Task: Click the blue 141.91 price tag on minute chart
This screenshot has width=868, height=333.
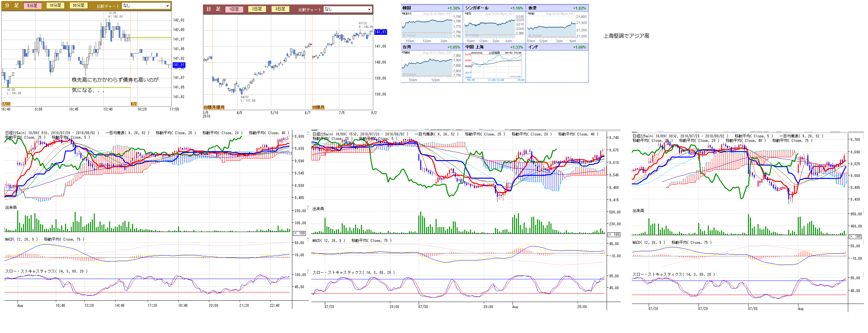Action: coord(179,65)
